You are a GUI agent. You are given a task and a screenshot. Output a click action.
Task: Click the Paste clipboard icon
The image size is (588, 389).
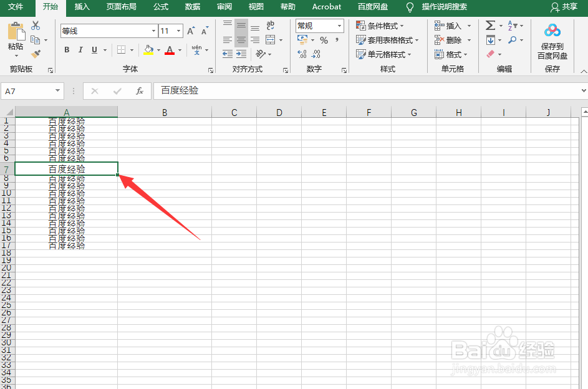(x=16, y=31)
